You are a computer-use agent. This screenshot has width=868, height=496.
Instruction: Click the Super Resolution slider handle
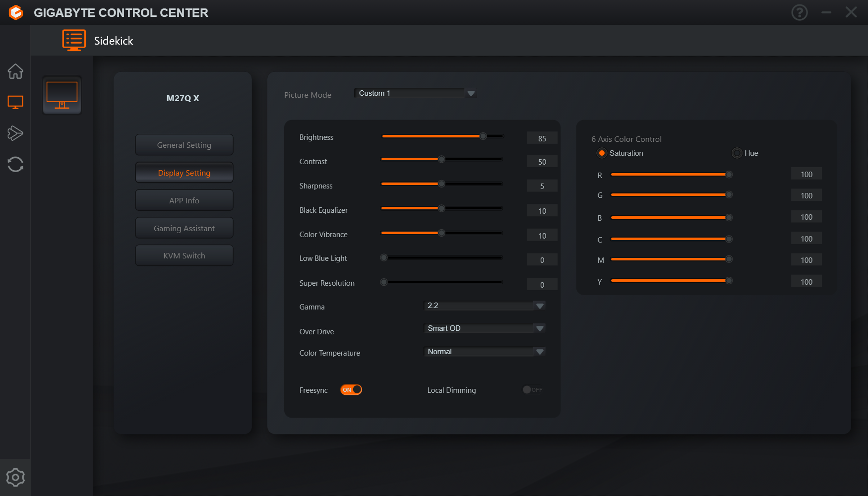(x=384, y=282)
